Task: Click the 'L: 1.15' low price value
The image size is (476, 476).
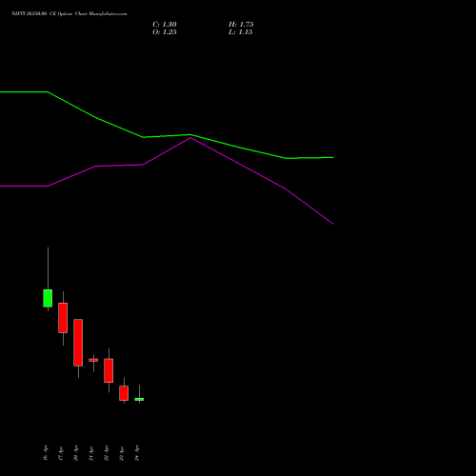Action: tap(241, 32)
